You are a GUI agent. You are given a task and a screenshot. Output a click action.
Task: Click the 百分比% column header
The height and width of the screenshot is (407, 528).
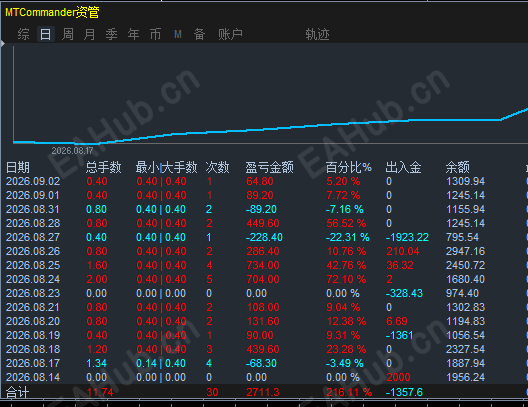[349, 167]
